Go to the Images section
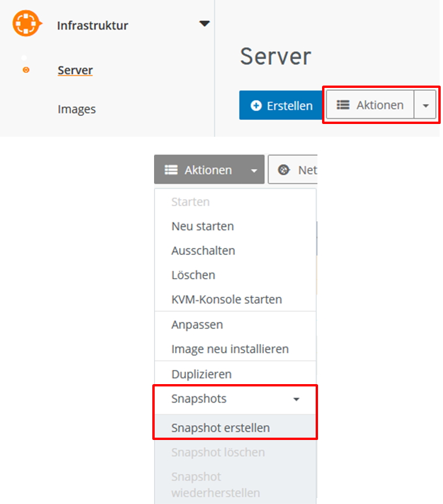Image resolution: width=443 pixels, height=504 pixels. click(76, 109)
